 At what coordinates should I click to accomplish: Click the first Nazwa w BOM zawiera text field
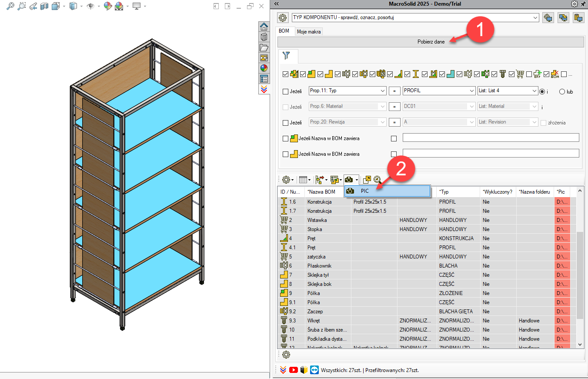(491, 138)
